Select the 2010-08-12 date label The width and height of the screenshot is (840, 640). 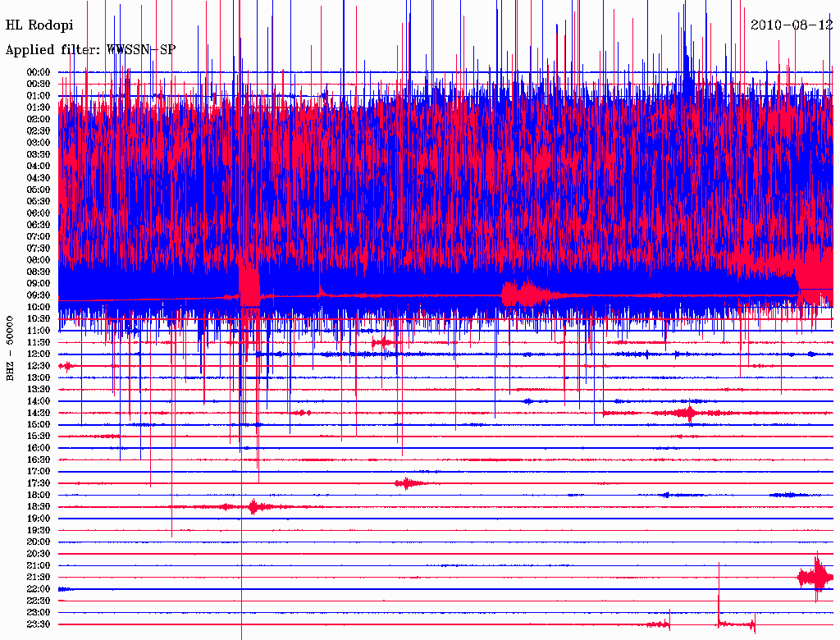click(792, 25)
